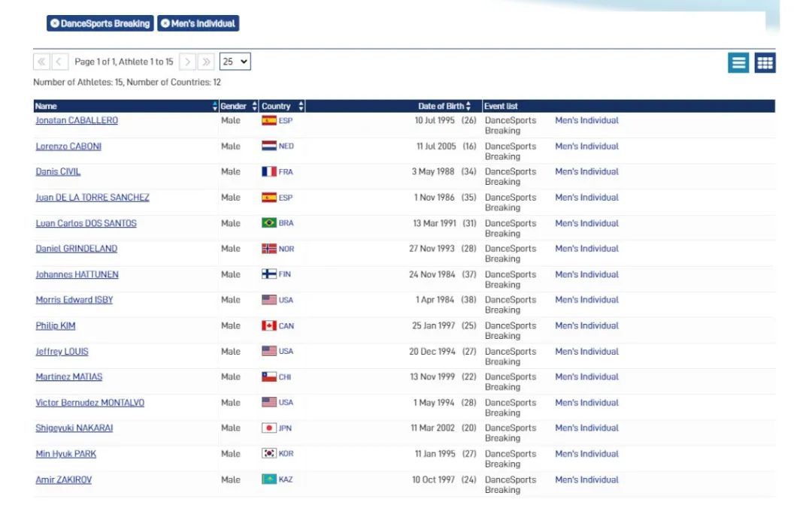Screen dimensions: 812x508
Task: Sort table by Name column
Action: tap(46, 107)
